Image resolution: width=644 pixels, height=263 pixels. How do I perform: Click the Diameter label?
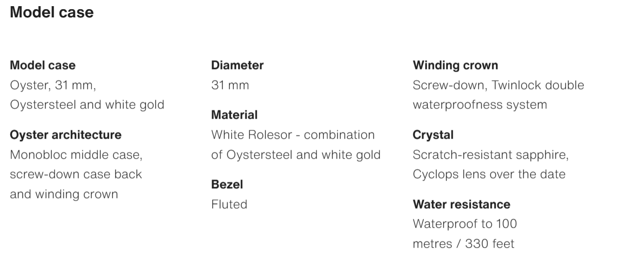(x=237, y=65)
